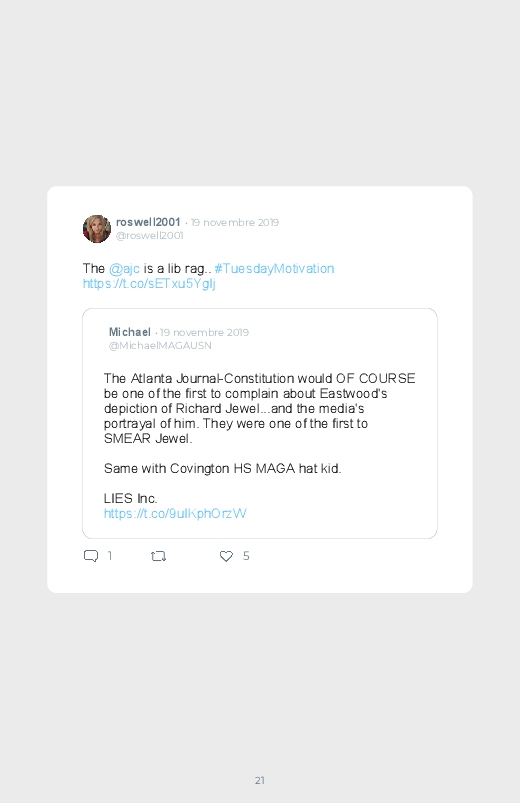Click the Michael display name

coord(130,332)
